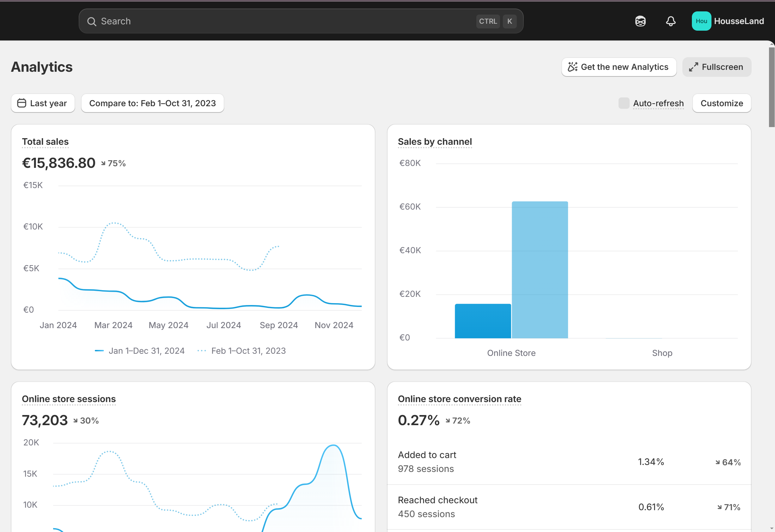The width and height of the screenshot is (775, 532).
Task: Click the 0.61% reached checkout value
Action: 651,507
